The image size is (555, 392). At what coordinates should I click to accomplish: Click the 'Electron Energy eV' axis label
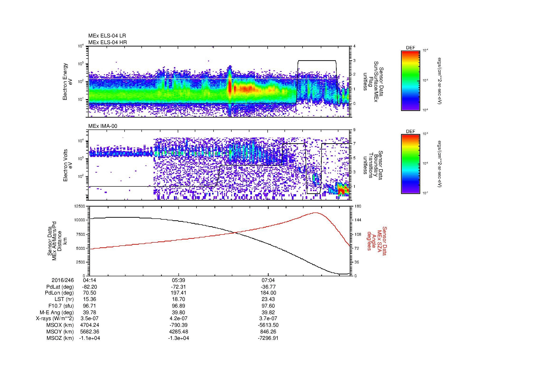point(68,82)
